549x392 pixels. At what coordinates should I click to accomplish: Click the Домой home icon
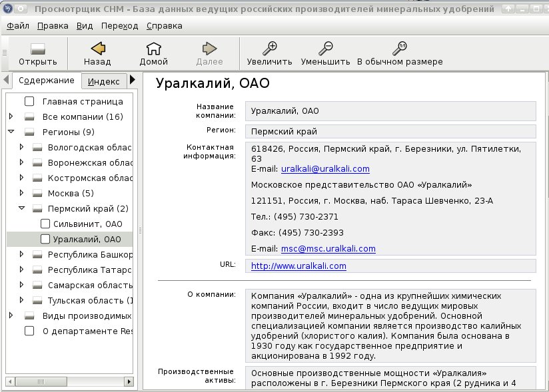click(153, 49)
